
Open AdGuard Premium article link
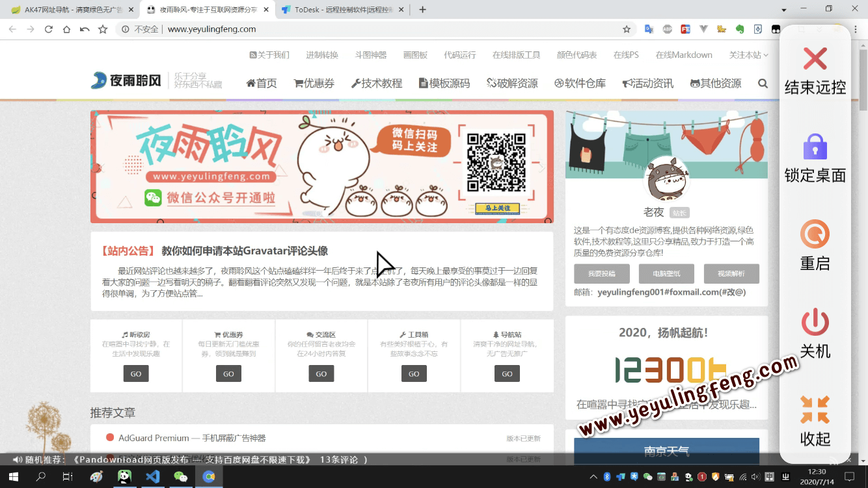pyautogui.click(x=192, y=438)
